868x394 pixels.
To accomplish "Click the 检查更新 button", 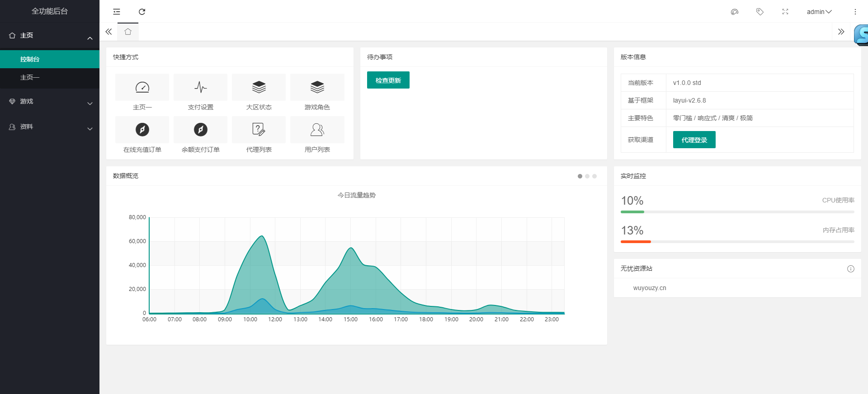I will (388, 80).
